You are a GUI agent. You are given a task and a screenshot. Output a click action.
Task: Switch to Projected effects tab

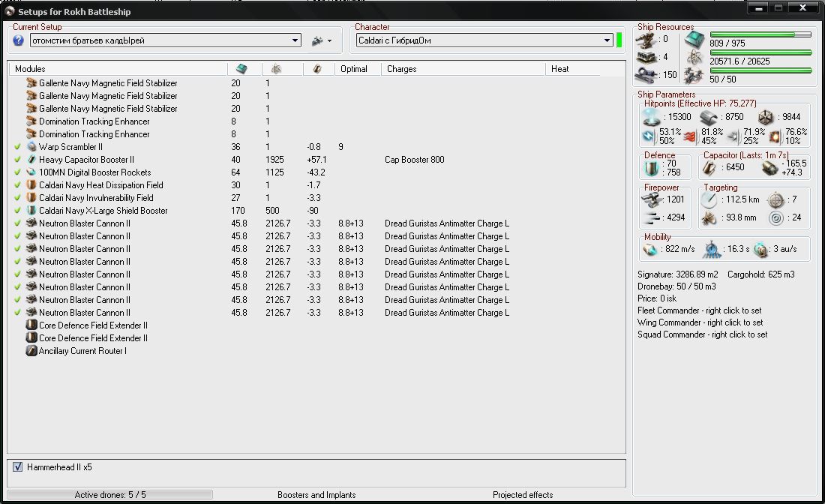(x=523, y=494)
